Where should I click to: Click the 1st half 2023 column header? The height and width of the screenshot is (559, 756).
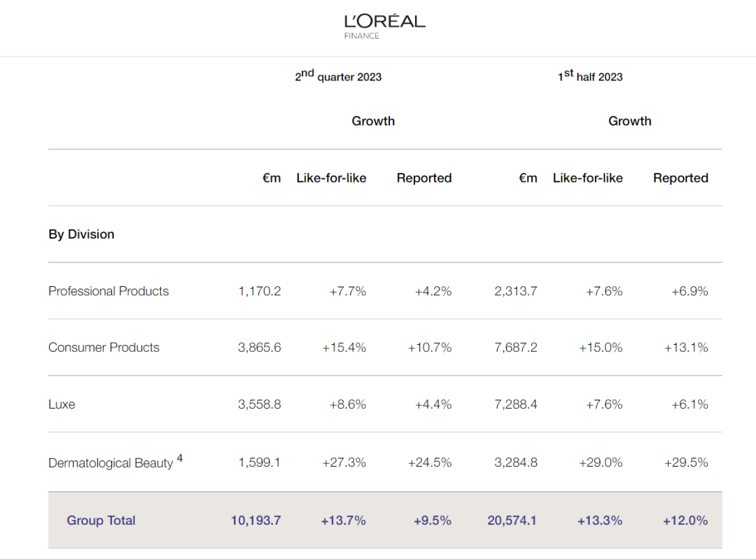click(x=590, y=76)
